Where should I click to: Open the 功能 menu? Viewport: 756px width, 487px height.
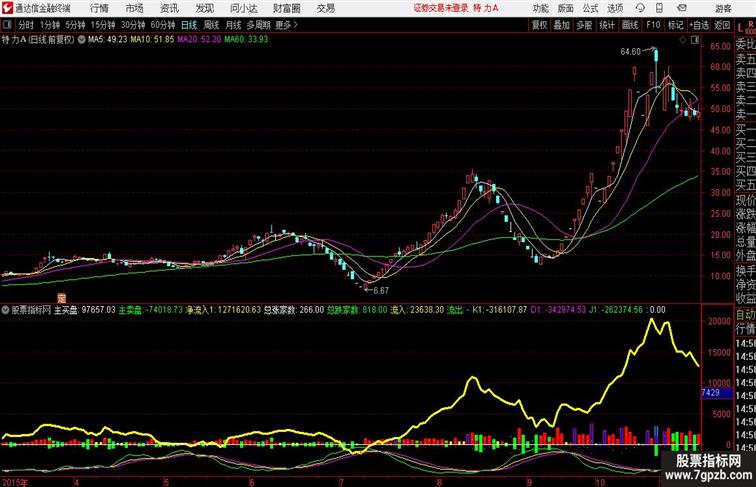(x=540, y=8)
